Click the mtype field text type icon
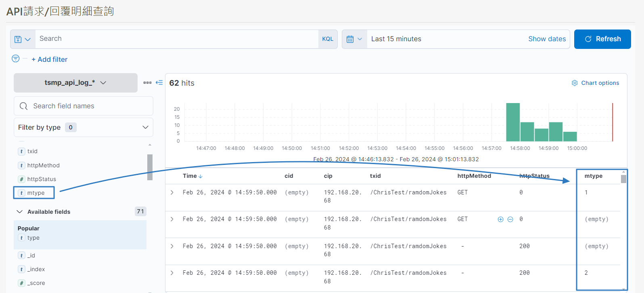 (21, 193)
